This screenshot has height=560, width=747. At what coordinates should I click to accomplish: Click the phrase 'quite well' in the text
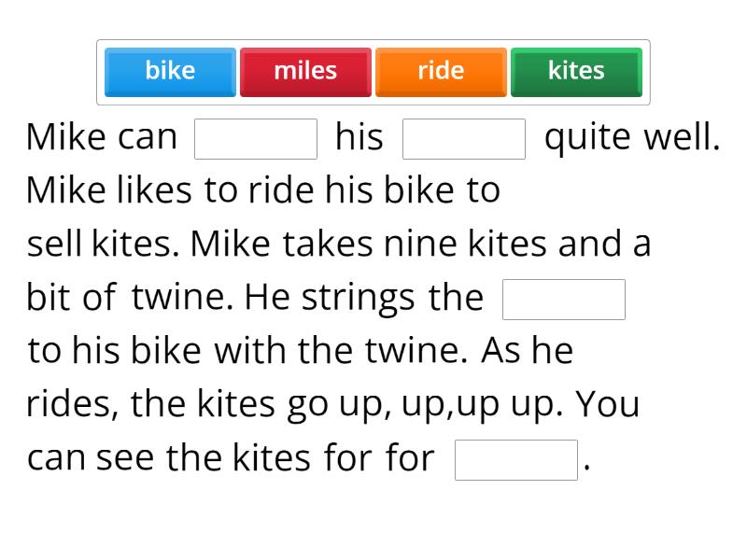pos(632,136)
